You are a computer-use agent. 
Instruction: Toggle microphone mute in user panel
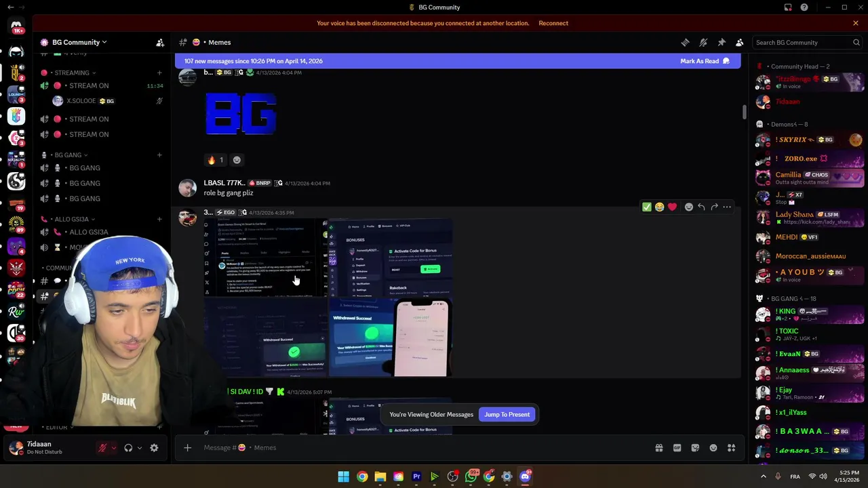103,447
